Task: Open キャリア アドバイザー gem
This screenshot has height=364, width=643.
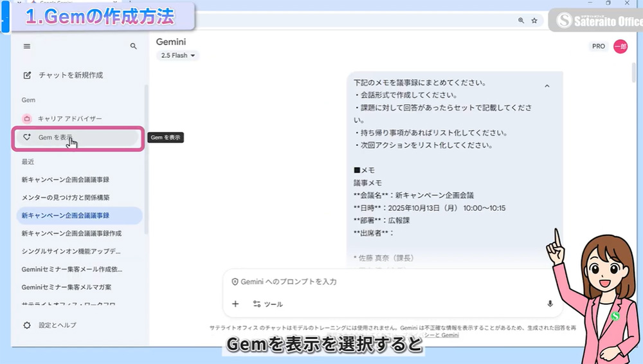Action: [x=69, y=118]
